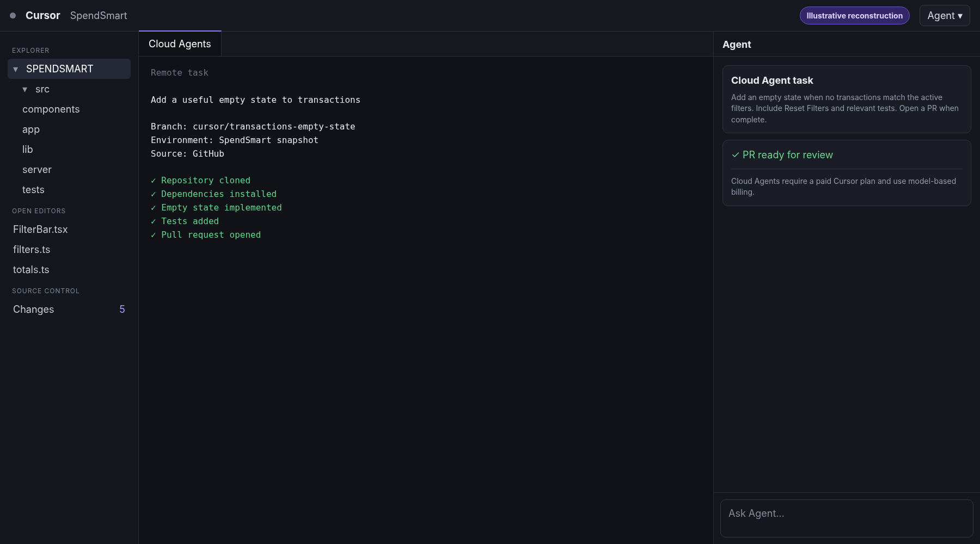Collapse the src folder arrow
Image resolution: width=980 pixels, height=544 pixels.
tap(25, 89)
